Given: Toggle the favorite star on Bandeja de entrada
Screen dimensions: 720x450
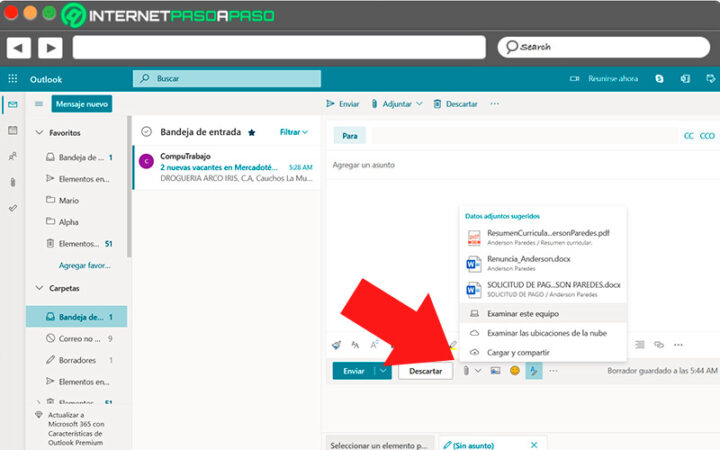Looking at the screenshot, I should [x=252, y=132].
